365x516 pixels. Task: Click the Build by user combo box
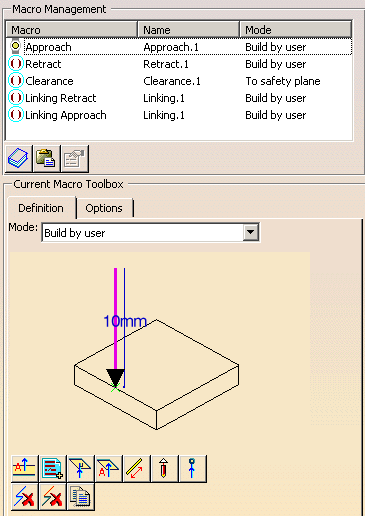pos(150,232)
